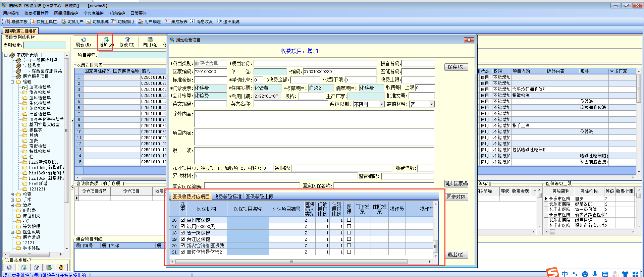
Task: Switch to the 收费等级标准 tab
Action: click(x=227, y=197)
